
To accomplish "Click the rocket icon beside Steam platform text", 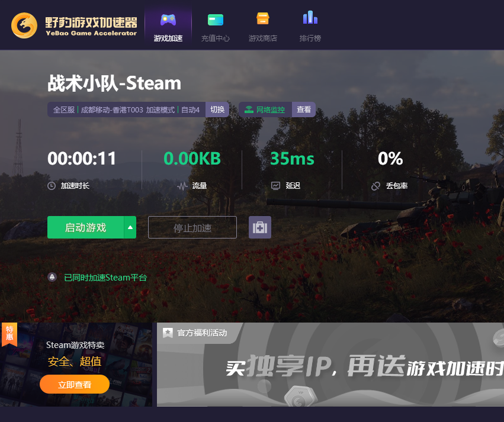I will click(x=52, y=277).
